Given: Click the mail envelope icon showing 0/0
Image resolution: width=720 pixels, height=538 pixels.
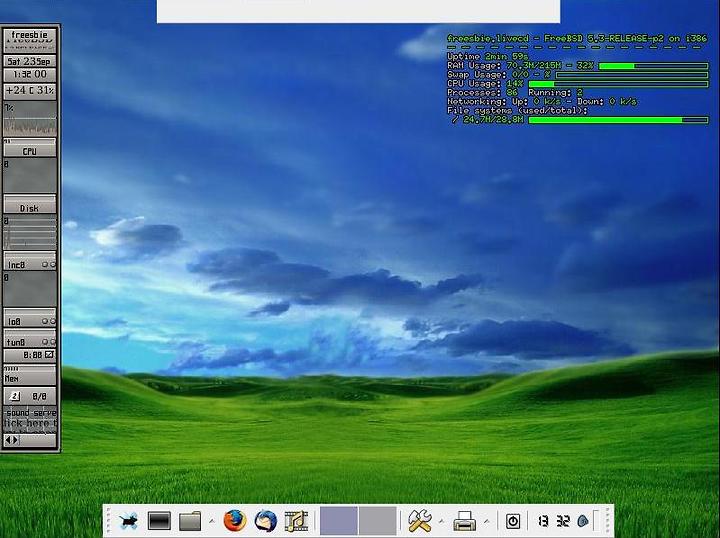Looking at the screenshot, I should [x=15, y=396].
